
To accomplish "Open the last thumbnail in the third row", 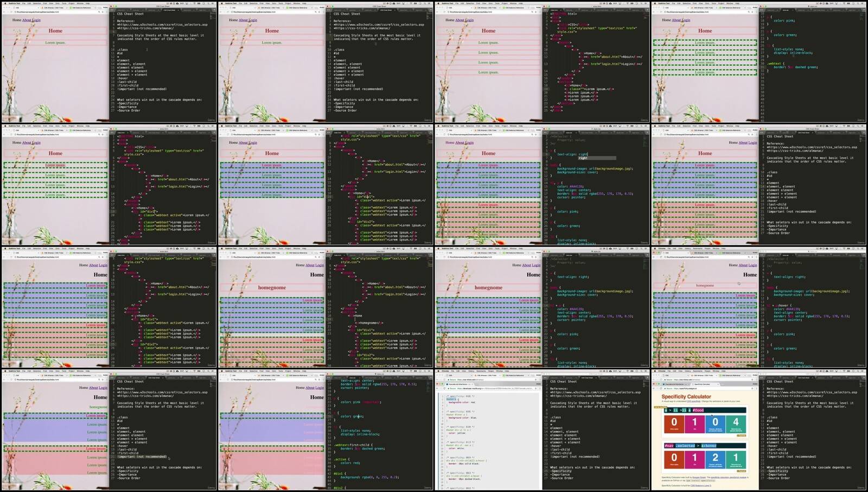I will tap(758, 307).
